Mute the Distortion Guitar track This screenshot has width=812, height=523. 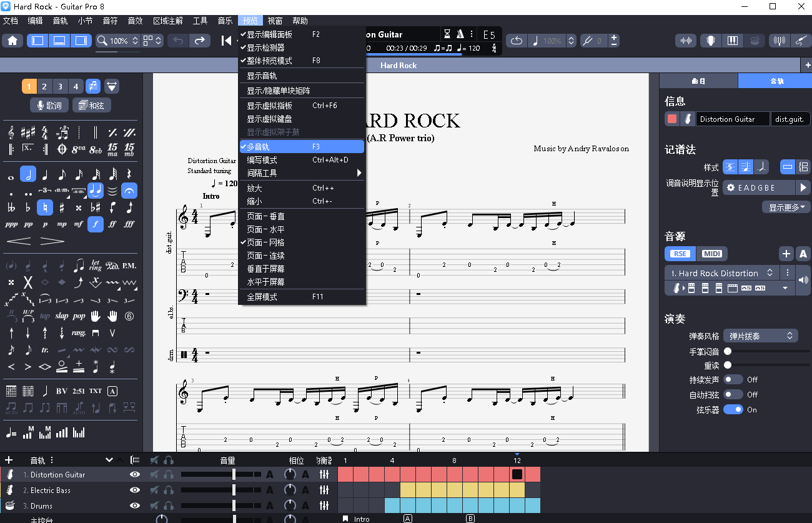(154, 475)
